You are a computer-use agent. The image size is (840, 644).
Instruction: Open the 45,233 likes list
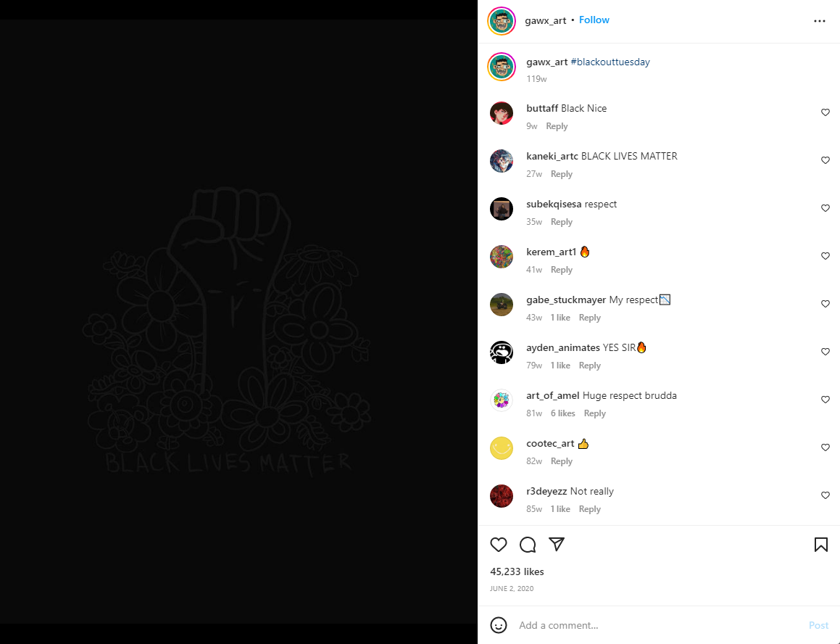point(517,571)
